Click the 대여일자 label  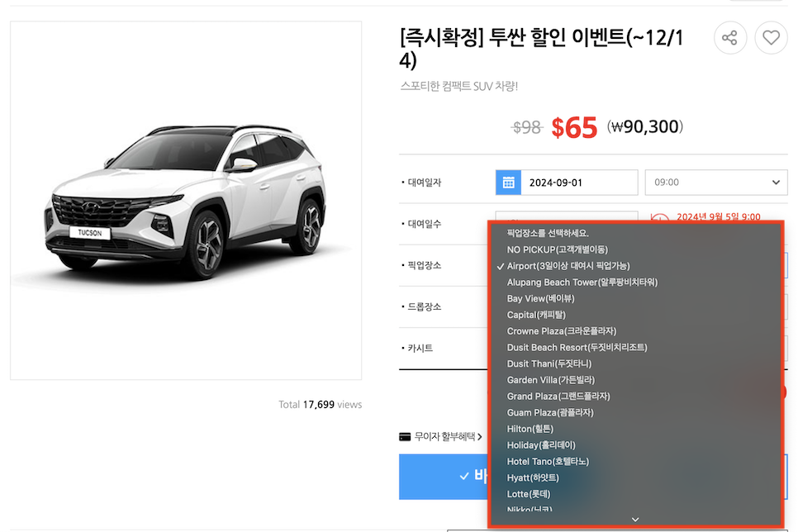pos(425,183)
